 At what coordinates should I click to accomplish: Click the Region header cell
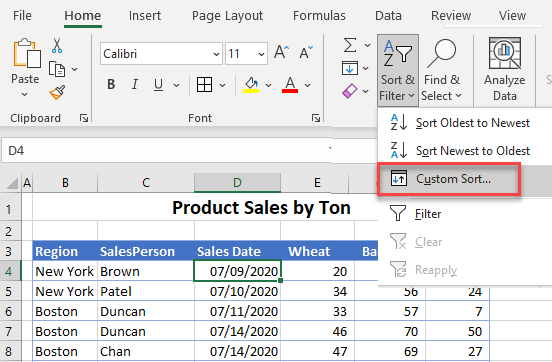(x=65, y=251)
